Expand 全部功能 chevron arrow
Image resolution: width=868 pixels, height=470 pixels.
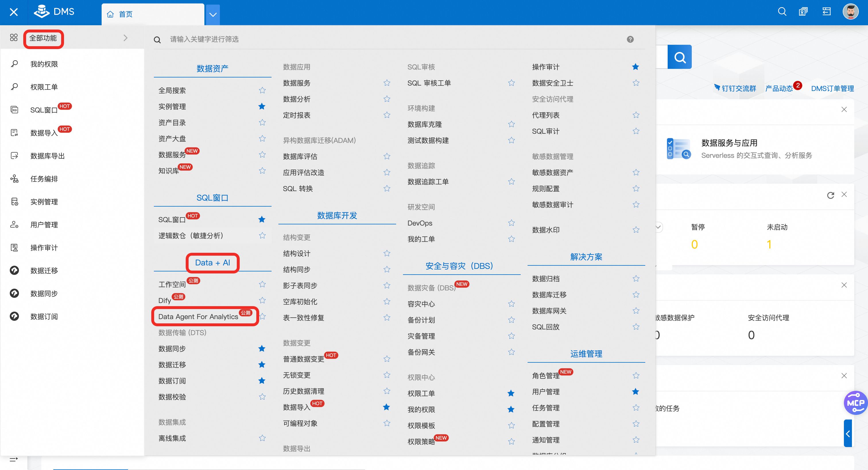pyautogui.click(x=125, y=38)
